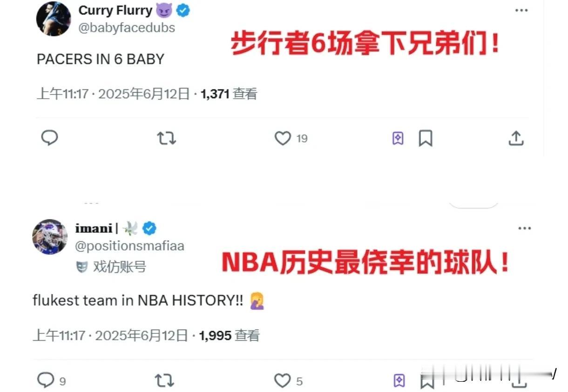This screenshot has height=392, width=568.
Task: Visit the @positionsmafiaa handle
Action: click(x=129, y=246)
